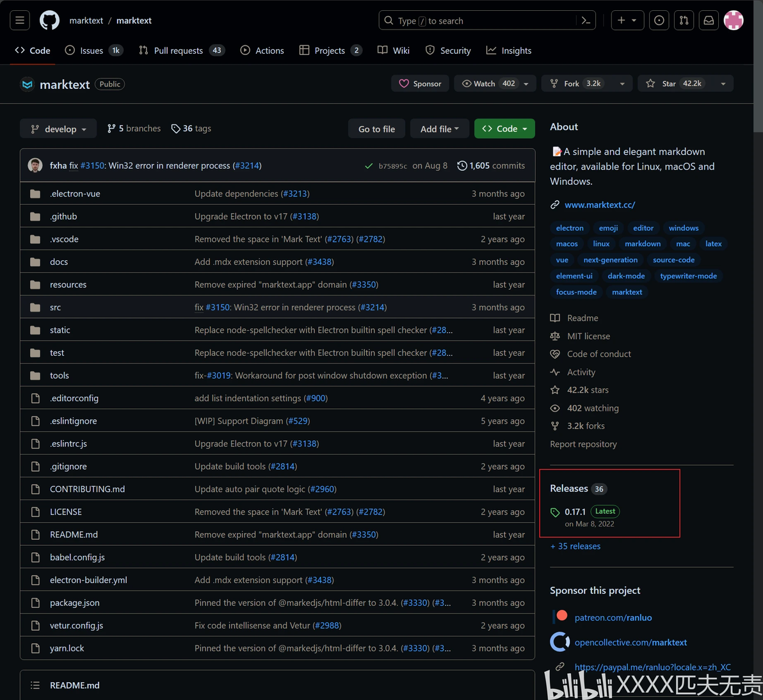Toggle Watch on the repository
Viewport: 763px width, 700px height.
(x=488, y=84)
